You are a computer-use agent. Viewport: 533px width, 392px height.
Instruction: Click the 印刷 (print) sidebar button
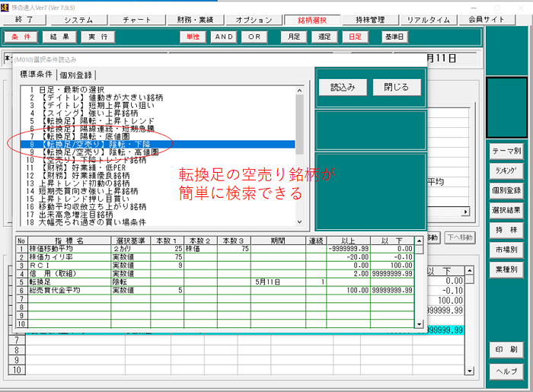(x=506, y=349)
